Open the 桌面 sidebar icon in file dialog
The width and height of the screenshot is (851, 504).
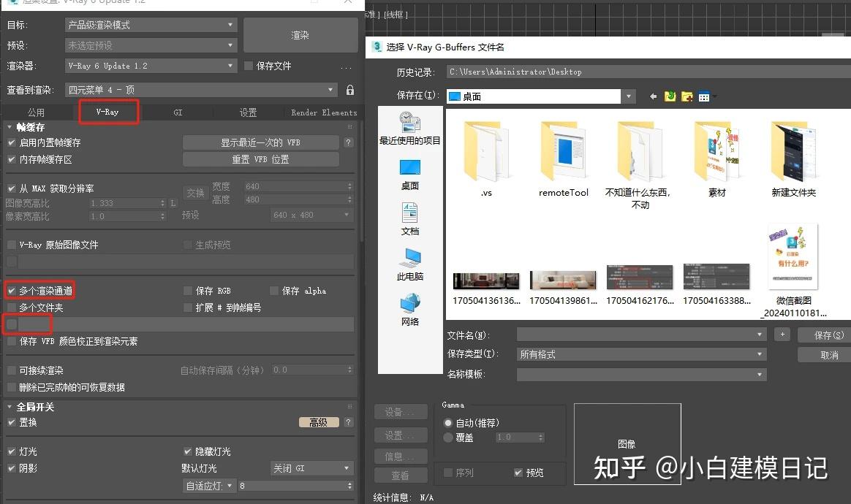[409, 174]
